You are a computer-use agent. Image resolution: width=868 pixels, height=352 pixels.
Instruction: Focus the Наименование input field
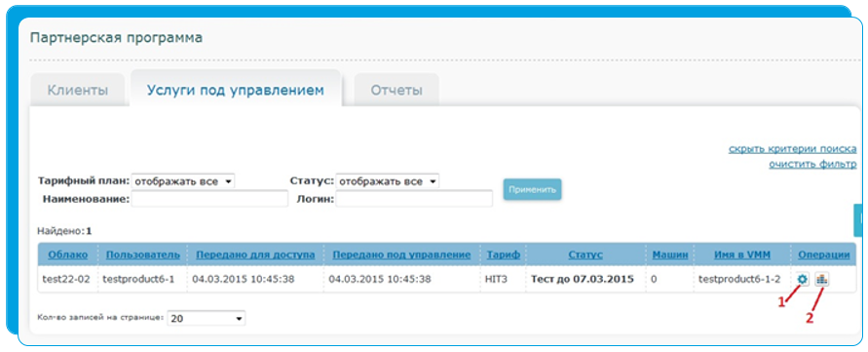point(209,199)
